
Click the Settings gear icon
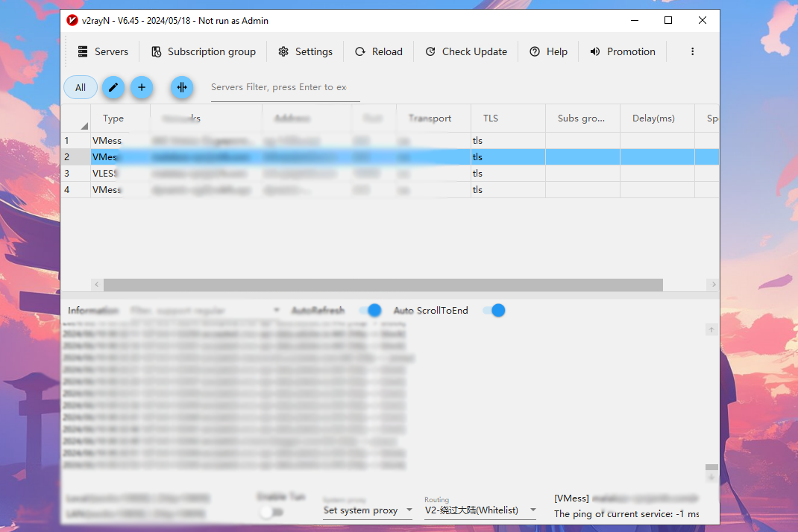(x=283, y=52)
